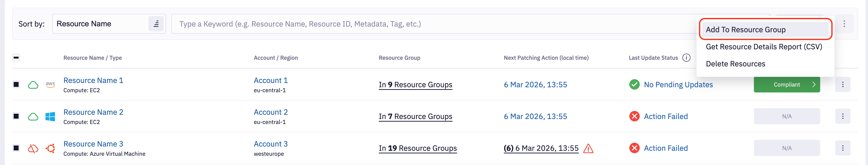868x165 pixels.
Task: Expand the green Compliant status button
Action: (x=787, y=85)
